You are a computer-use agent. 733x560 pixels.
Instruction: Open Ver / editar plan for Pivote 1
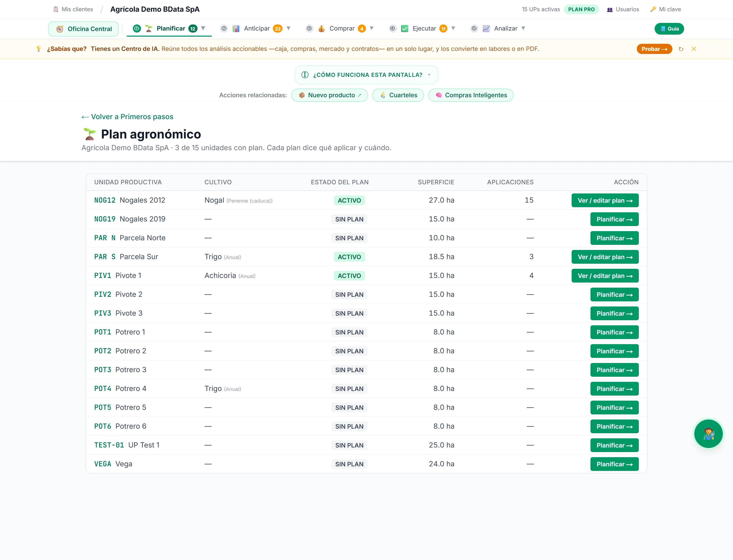605,276
